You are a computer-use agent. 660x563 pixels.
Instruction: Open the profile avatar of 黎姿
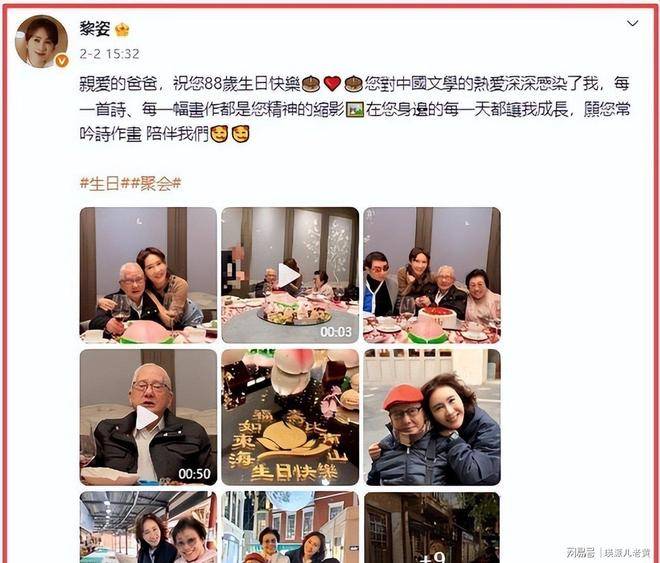[41, 41]
